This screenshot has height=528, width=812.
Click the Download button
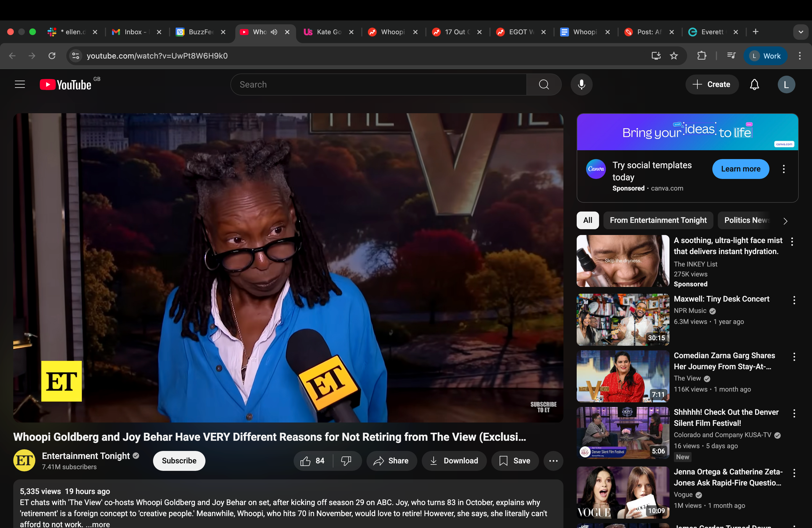point(454,461)
